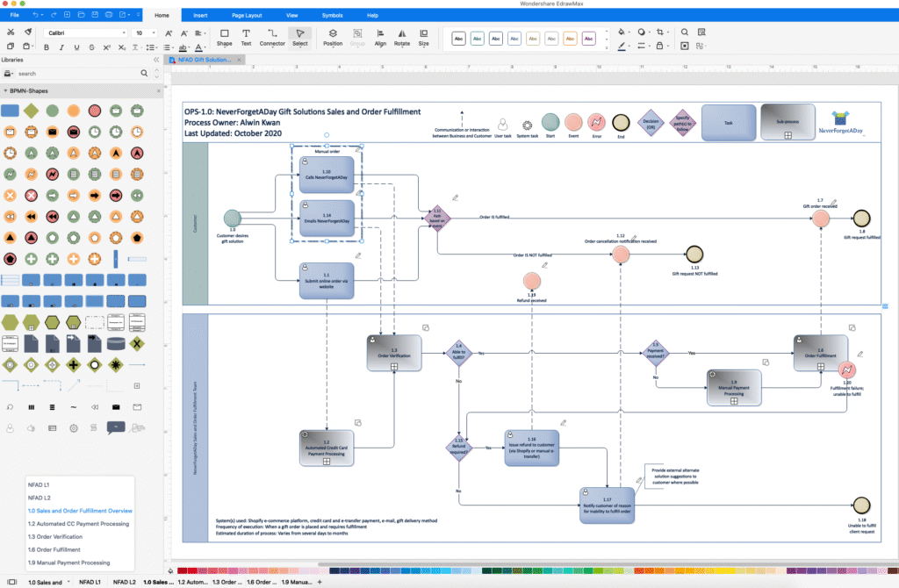This screenshot has height=588, width=899.
Task: Open the Fill paint bucket dropdown
Action: point(623,32)
